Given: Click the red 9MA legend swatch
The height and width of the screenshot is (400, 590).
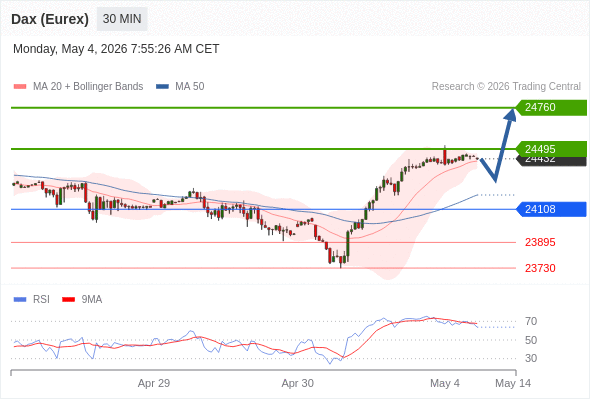Looking at the screenshot, I should [x=68, y=300].
